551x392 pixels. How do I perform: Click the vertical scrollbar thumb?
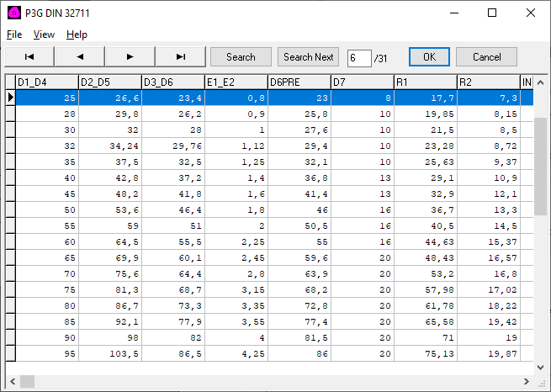click(541, 168)
